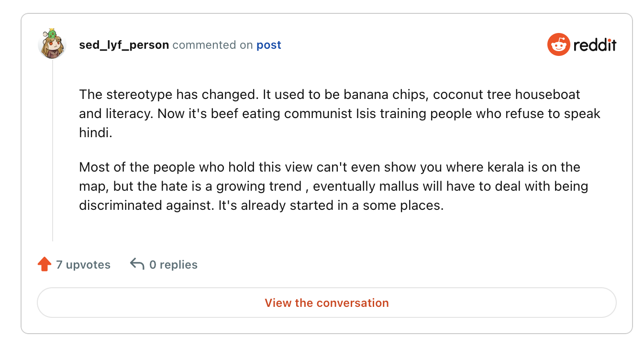Click the line beginning "and literacy. Now it's beef"
The width and height of the screenshot is (644, 347).
pos(340,114)
